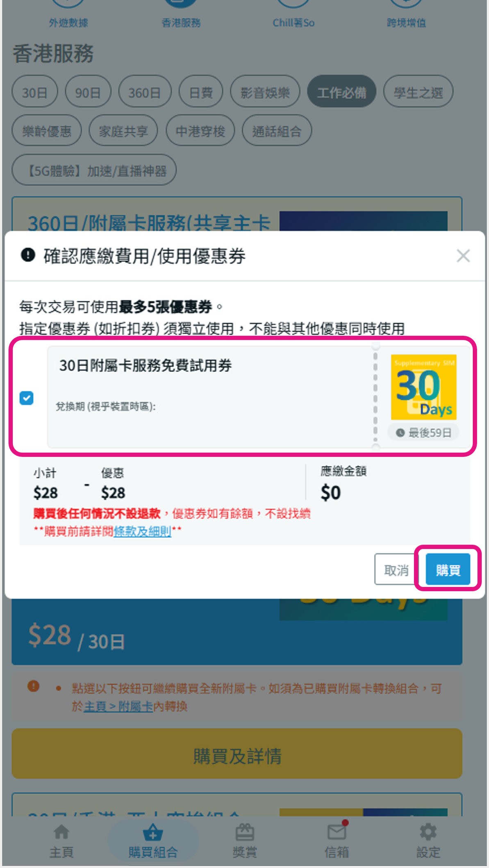The height and width of the screenshot is (868, 489).
Task: Select the 360日 filter chip
Action: (x=145, y=92)
